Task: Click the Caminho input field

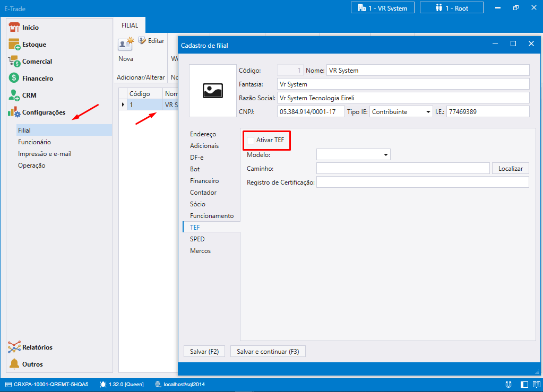Action: coord(402,169)
